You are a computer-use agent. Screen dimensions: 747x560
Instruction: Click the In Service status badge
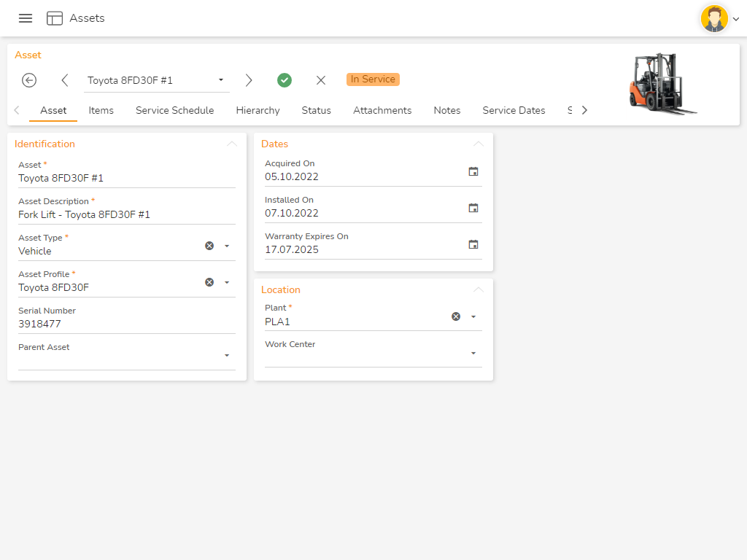click(x=373, y=79)
